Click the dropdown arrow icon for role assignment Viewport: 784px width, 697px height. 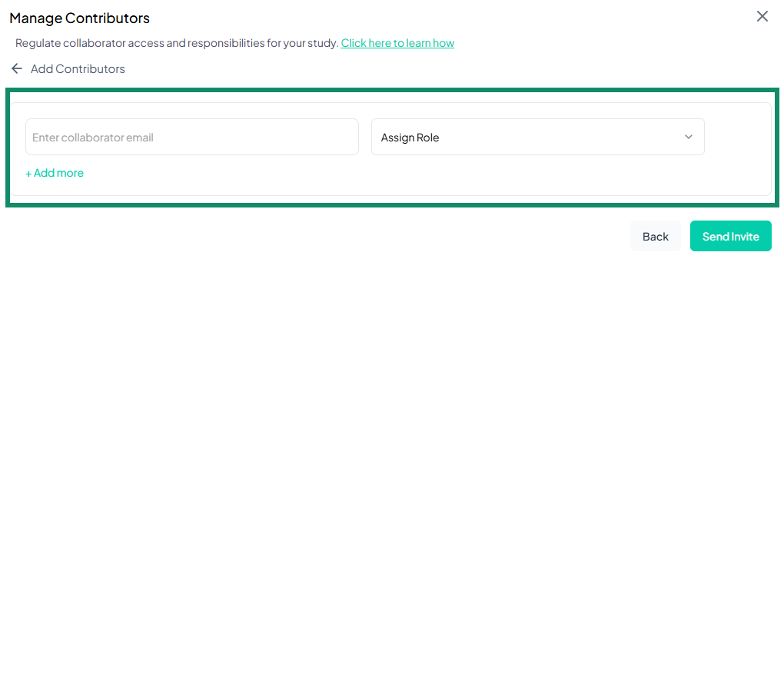689,136
